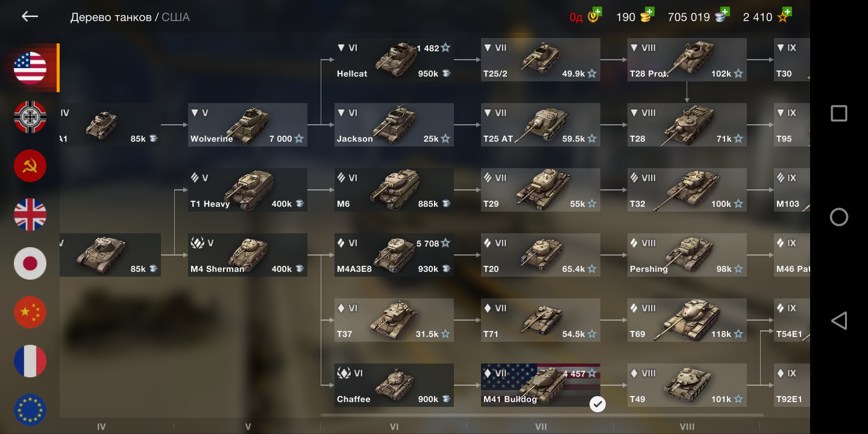Select the United Kingdom flag icon
868x434 pixels.
(x=30, y=214)
